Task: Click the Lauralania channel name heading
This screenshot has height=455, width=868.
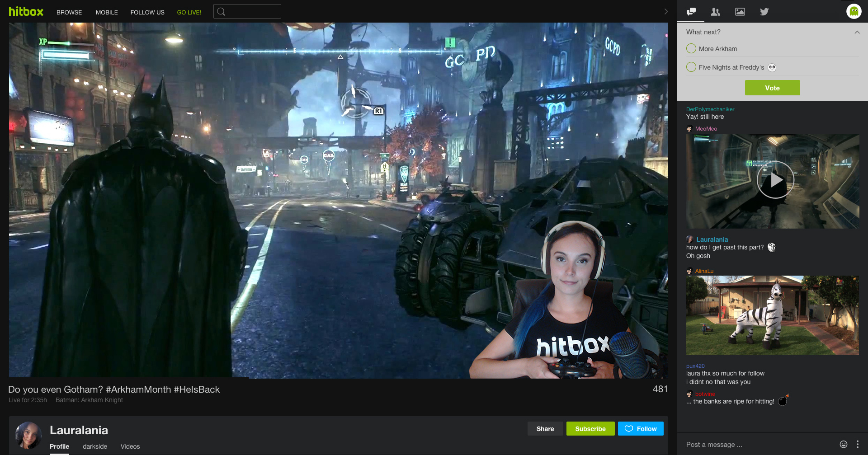Action: 79,430
